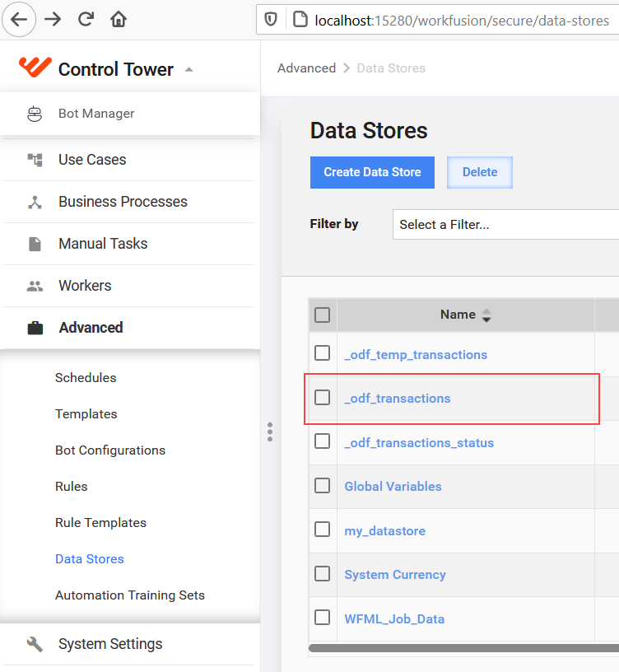Go back using the browser back arrow
Viewport: 619px width, 672px height.
pyautogui.click(x=19, y=20)
